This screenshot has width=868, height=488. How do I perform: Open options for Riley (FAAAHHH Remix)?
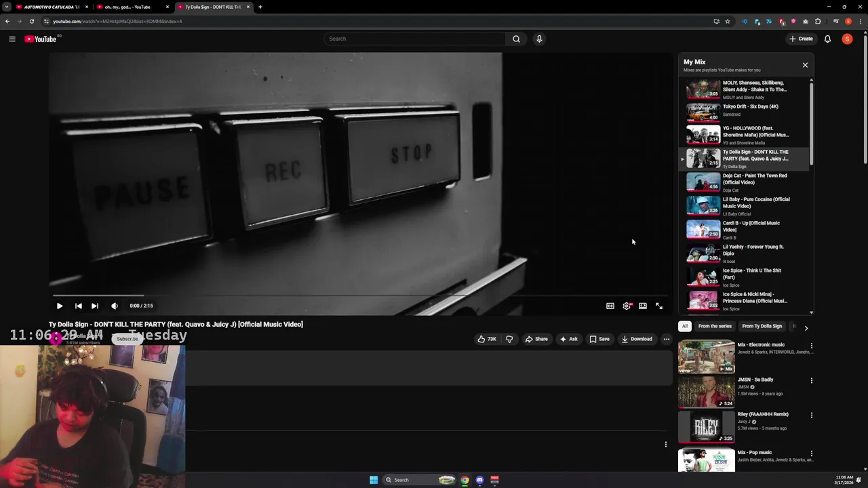(x=811, y=415)
